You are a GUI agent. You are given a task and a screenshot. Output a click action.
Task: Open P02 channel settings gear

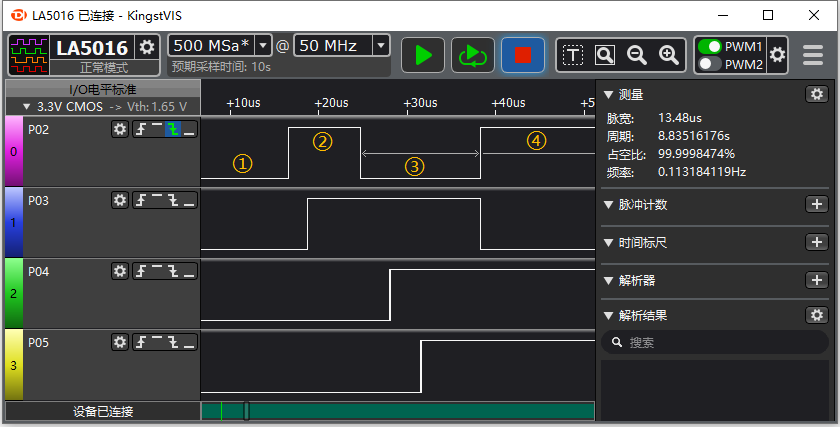coord(120,129)
